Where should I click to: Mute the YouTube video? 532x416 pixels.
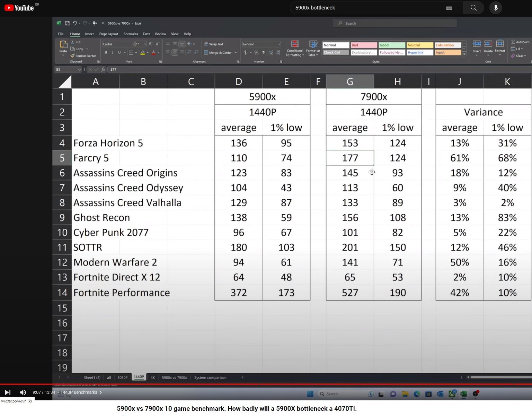[23, 392]
